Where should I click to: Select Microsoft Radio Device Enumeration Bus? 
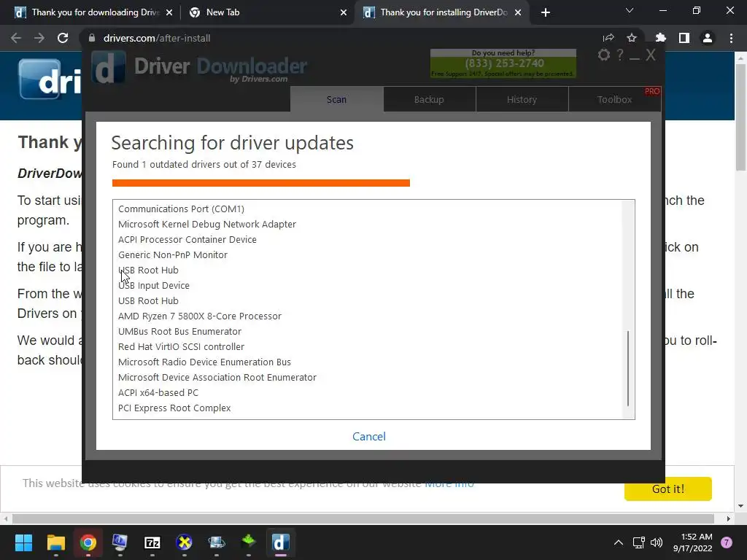click(x=204, y=362)
